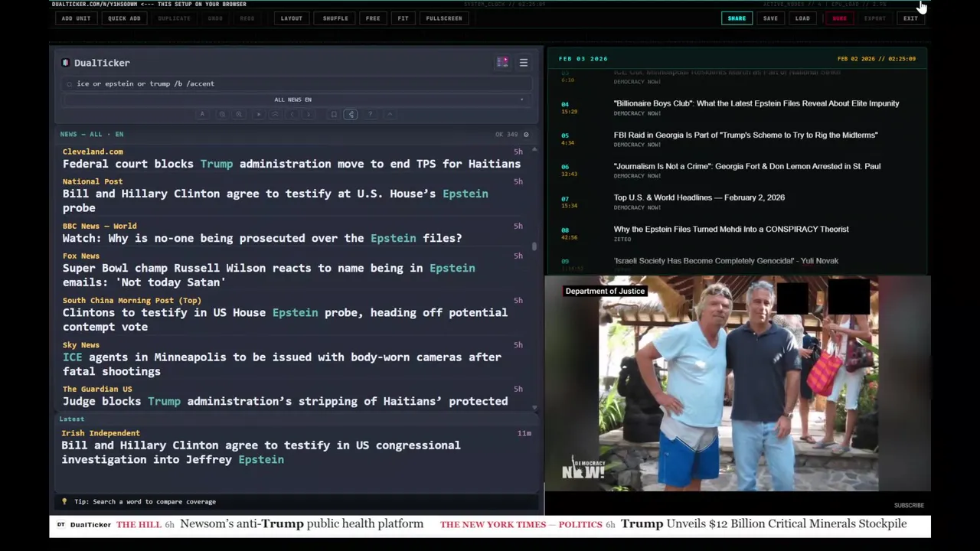This screenshot has width=980, height=551.
Task: Click the REDO button
Action: (x=247, y=18)
